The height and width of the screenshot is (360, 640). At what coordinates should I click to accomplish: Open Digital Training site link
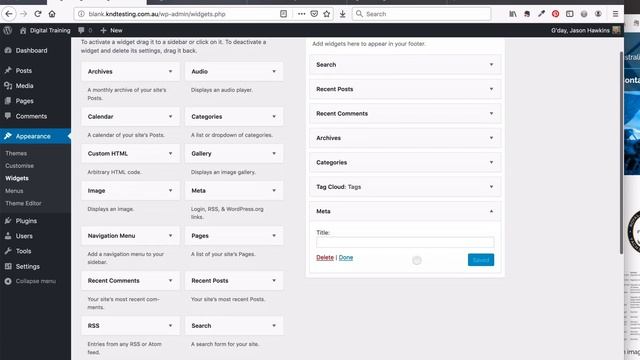point(45,30)
